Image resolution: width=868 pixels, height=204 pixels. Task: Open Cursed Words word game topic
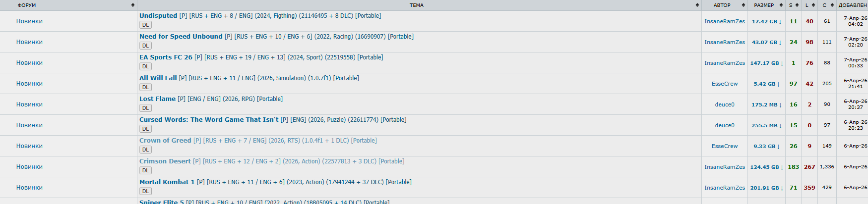pyautogui.click(x=208, y=120)
